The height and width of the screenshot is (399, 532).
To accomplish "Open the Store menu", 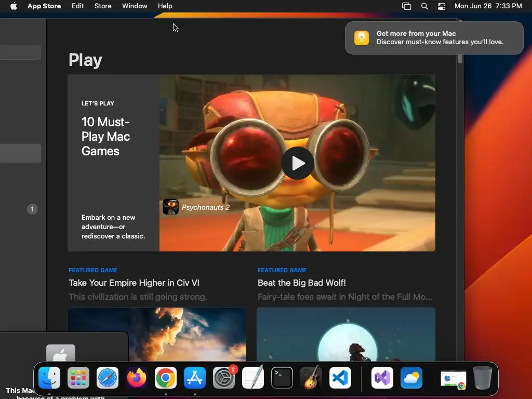I will pos(103,6).
